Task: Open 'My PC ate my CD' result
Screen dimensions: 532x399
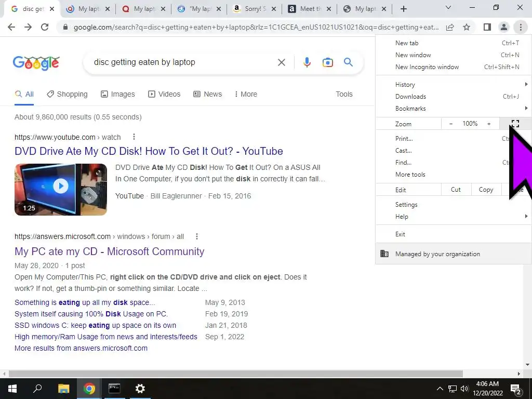Action: (x=109, y=251)
